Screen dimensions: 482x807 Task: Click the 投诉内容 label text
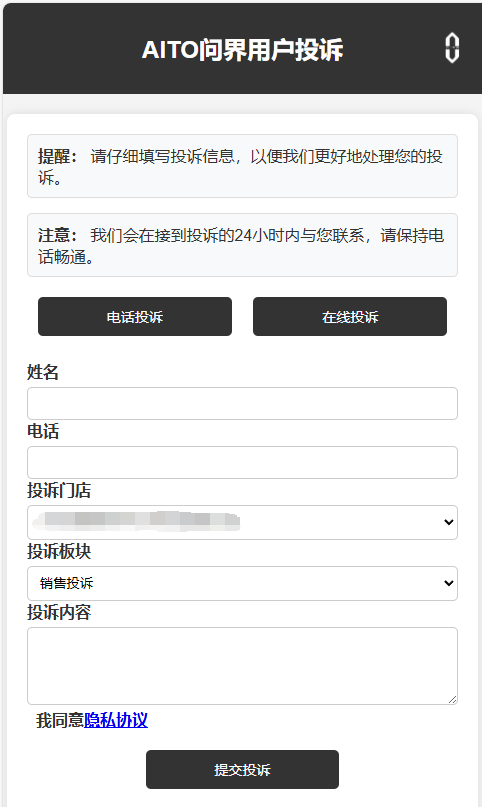59,612
